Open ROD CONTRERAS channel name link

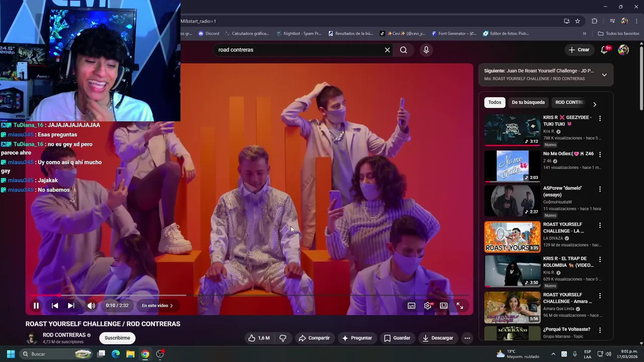point(64,335)
